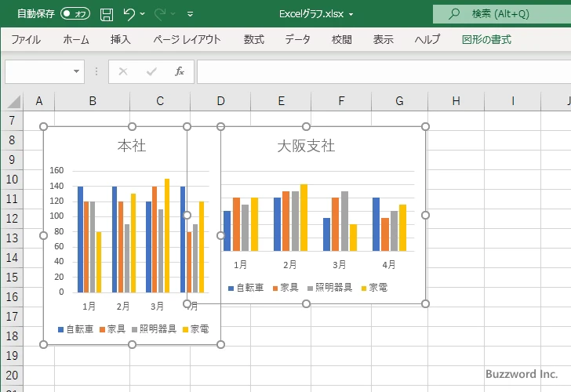This screenshot has height=392, width=571.
Task: Select column H header
Action: pyautogui.click(x=456, y=101)
